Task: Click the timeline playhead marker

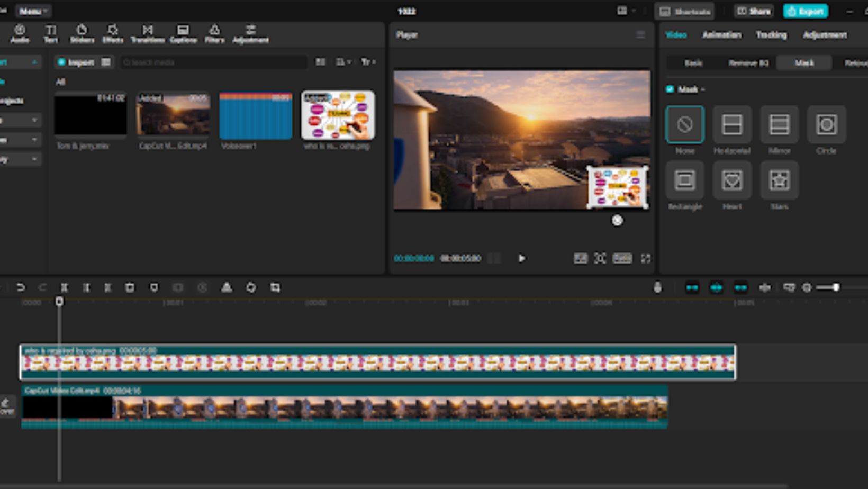Action: 59,301
